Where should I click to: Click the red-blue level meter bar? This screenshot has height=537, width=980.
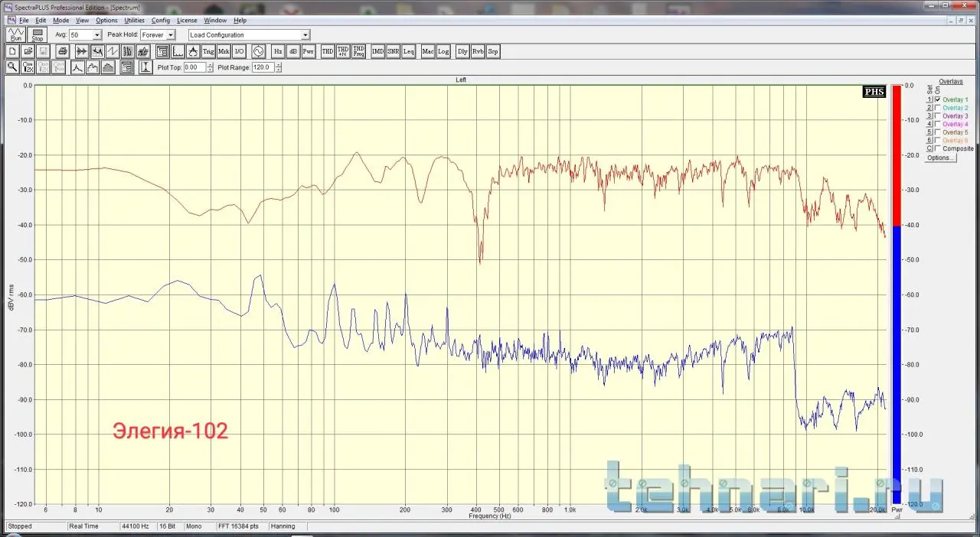tap(897, 294)
